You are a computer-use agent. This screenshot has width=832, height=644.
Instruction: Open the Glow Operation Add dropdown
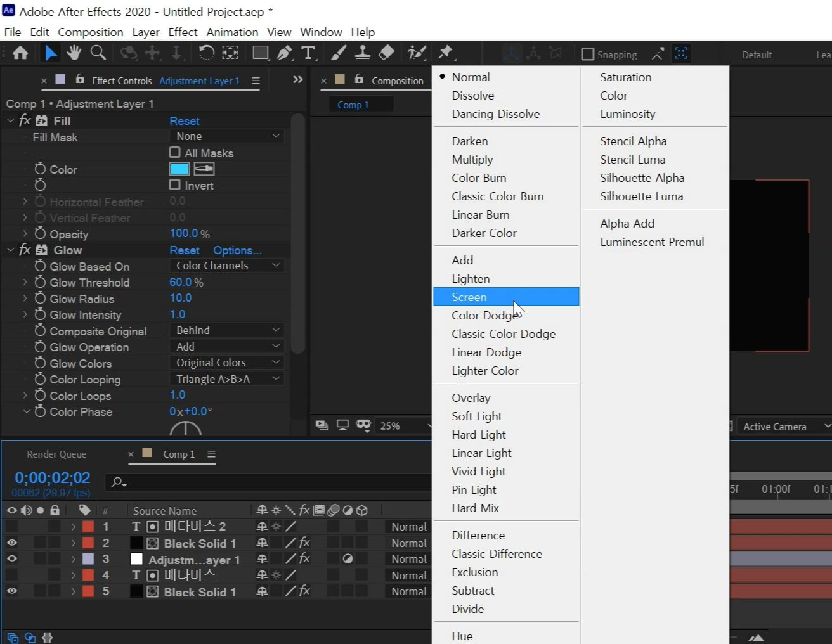(226, 347)
